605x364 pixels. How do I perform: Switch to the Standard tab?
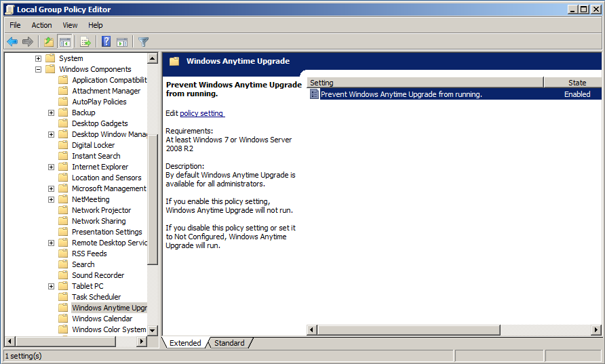click(229, 343)
